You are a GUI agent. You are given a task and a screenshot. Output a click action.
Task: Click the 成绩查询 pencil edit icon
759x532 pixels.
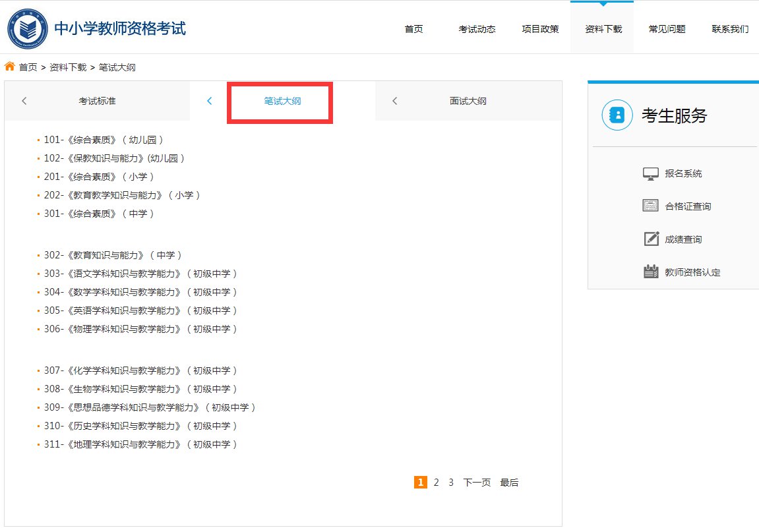pyautogui.click(x=650, y=239)
